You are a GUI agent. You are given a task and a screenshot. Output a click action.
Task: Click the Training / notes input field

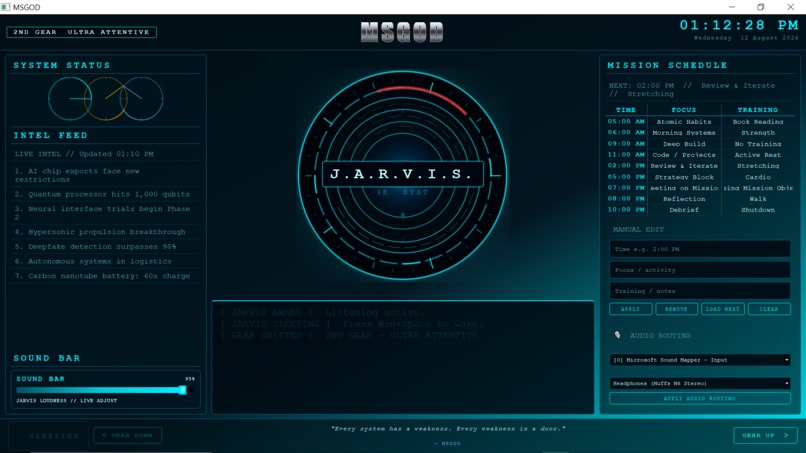(700, 291)
